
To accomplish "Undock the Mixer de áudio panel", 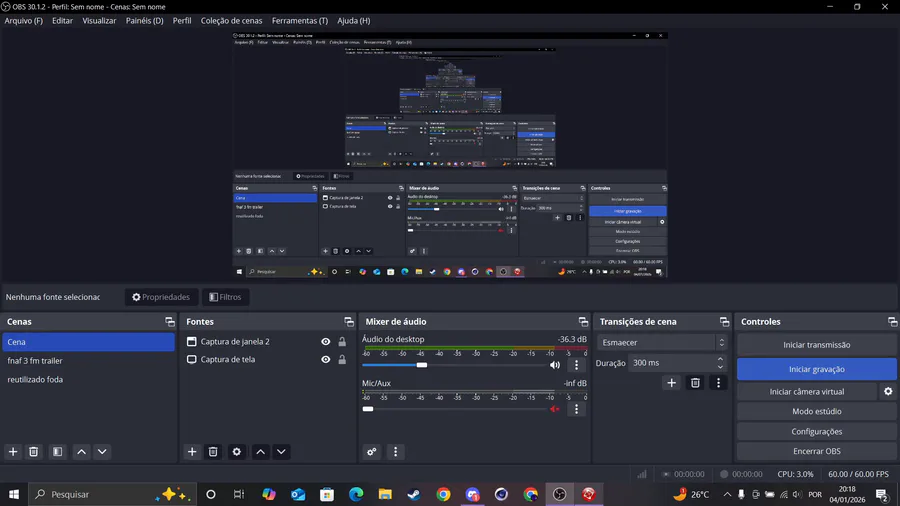I will [x=583, y=322].
